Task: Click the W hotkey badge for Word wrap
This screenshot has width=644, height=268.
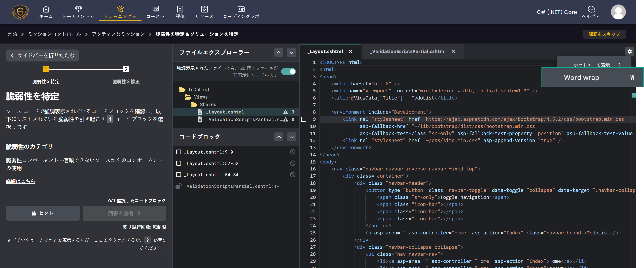Action: 632,77
